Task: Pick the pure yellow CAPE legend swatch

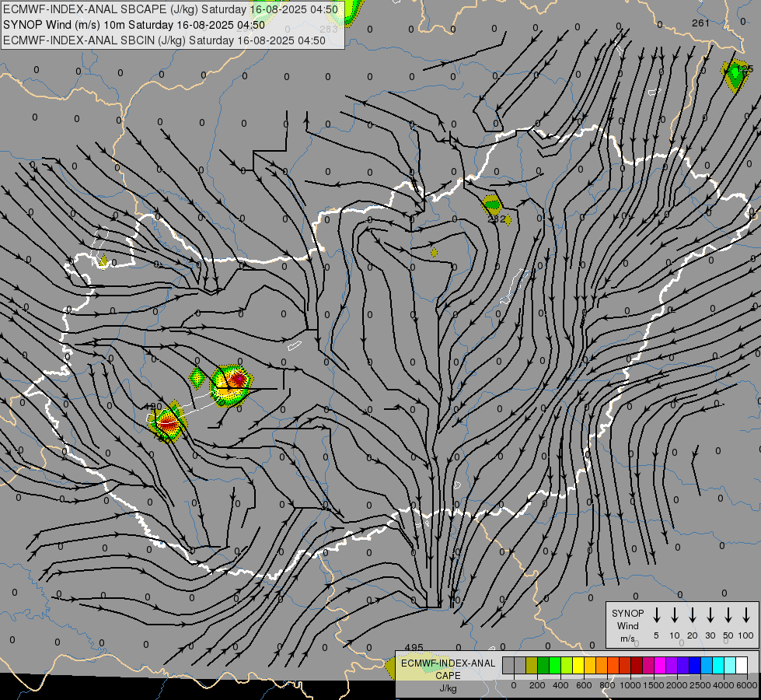Action: 578,665
